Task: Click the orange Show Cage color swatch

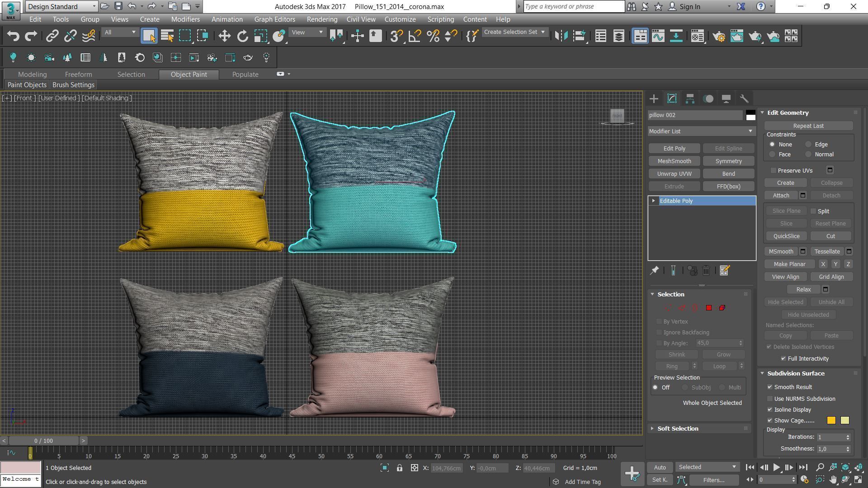Action: tap(831, 421)
